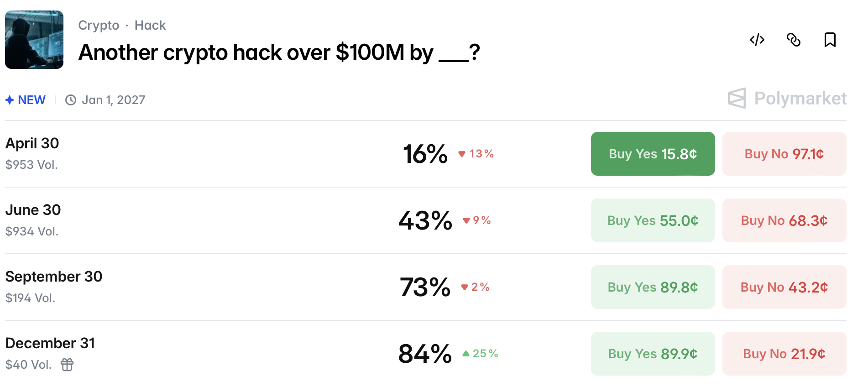This screenshot has width=868, height=387.
Task: Buy Yes at 55.0¢ for June 30
Action: [x=653, y=220]
